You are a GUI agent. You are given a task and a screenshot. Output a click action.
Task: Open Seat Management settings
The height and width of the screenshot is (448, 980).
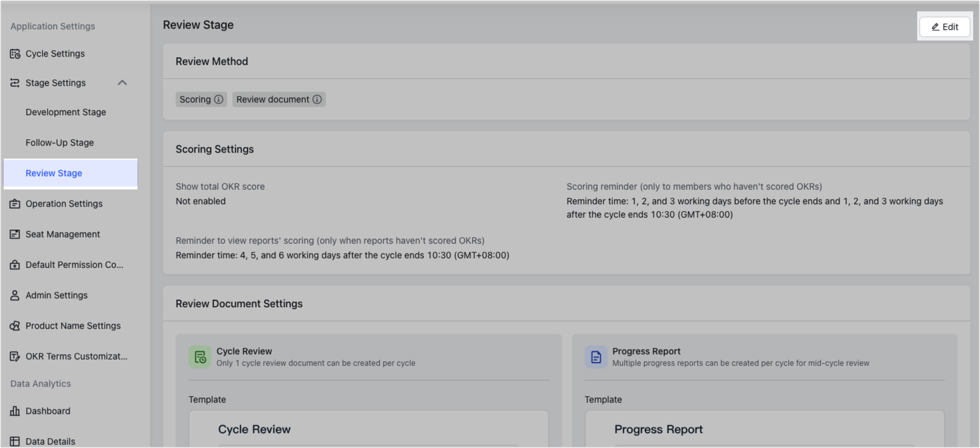point(62,234)
